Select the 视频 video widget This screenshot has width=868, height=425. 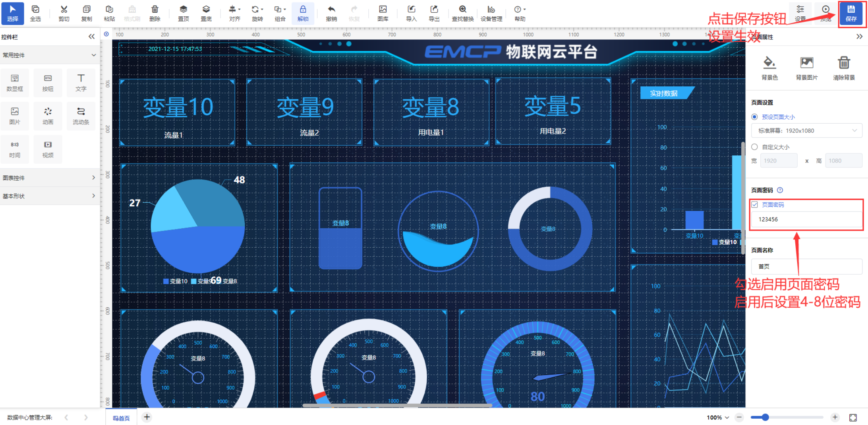pos(48,149)
